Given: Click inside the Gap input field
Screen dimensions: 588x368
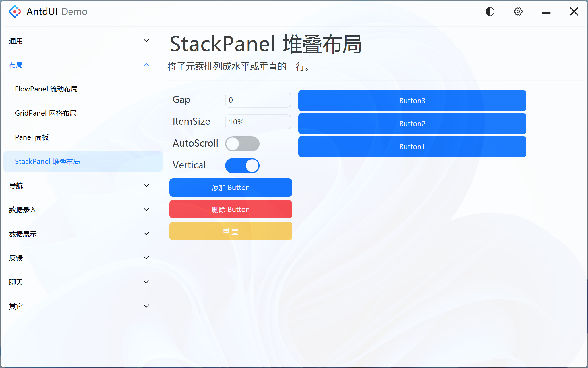Looking at the screenshot, I should click(x=258, y=100).
